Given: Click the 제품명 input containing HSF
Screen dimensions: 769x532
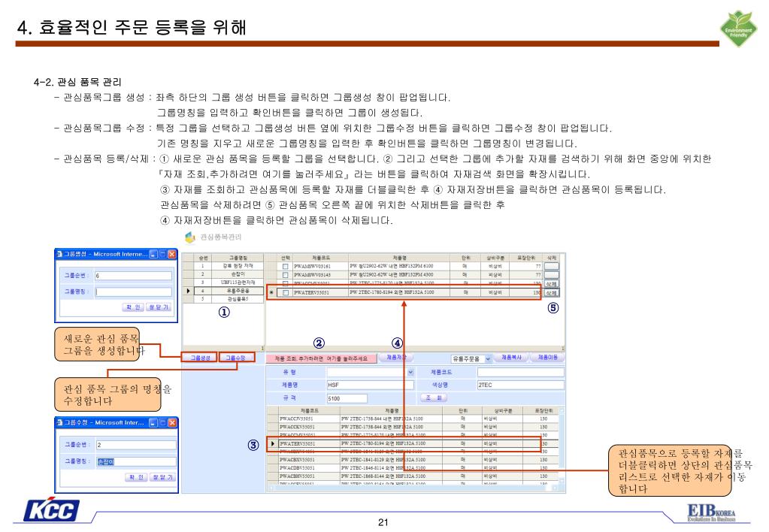Looking at the screenshot, I should [x=371, y=385].
